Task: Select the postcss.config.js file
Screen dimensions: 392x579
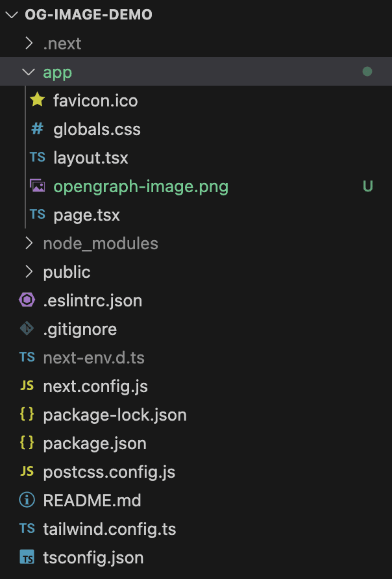Action: (x=108, y=471)
